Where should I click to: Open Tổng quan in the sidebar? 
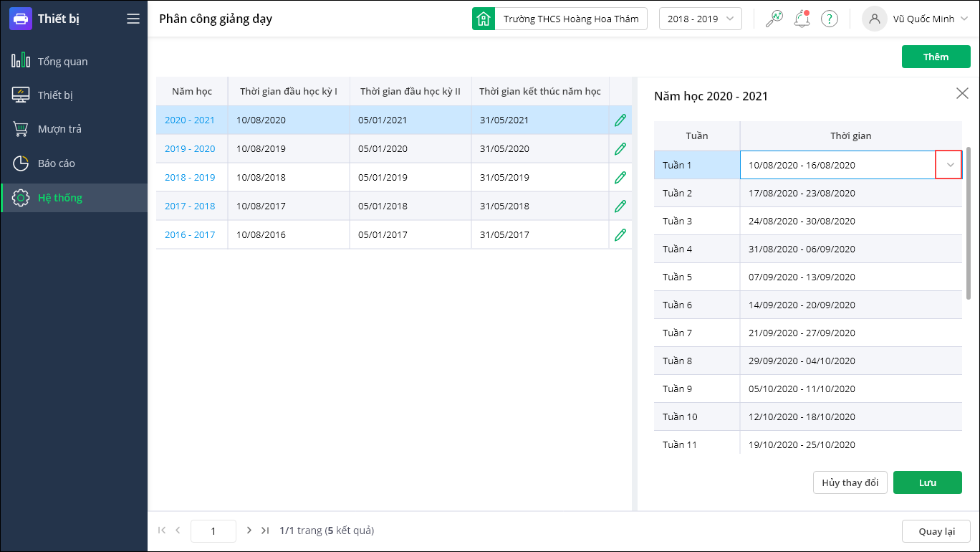[x=62, y=61]
